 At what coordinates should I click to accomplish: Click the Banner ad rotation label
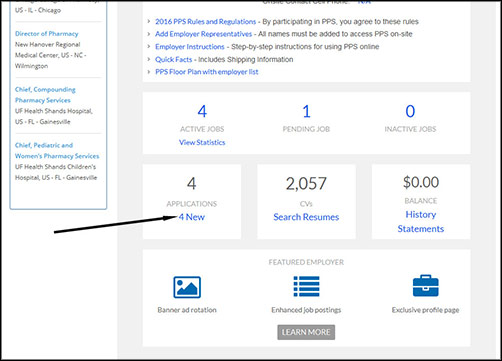pyautogui.click(x=187, y=310)
